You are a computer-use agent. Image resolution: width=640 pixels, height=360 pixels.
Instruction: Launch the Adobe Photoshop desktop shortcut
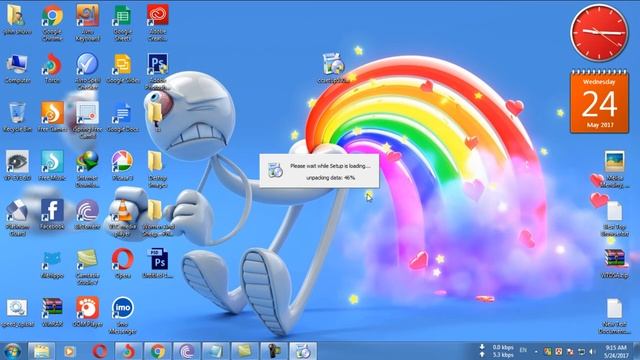pyautogui.click(x=158, y=71)
